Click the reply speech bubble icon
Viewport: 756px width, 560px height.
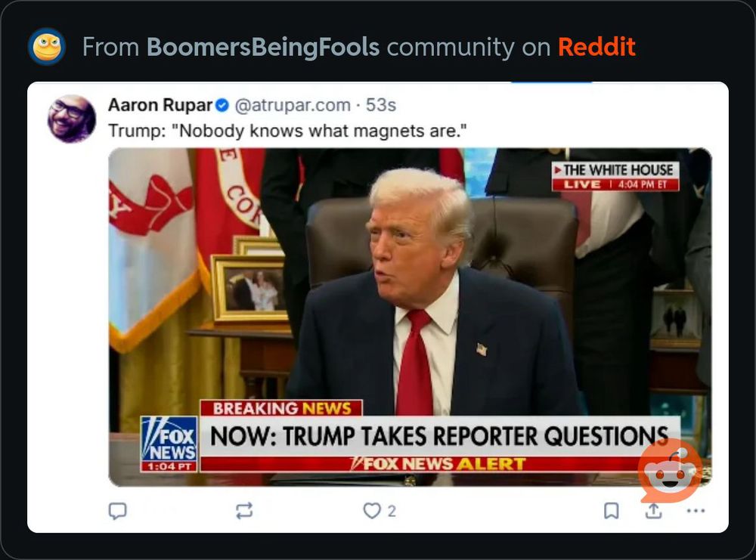[x=117, y=511]
